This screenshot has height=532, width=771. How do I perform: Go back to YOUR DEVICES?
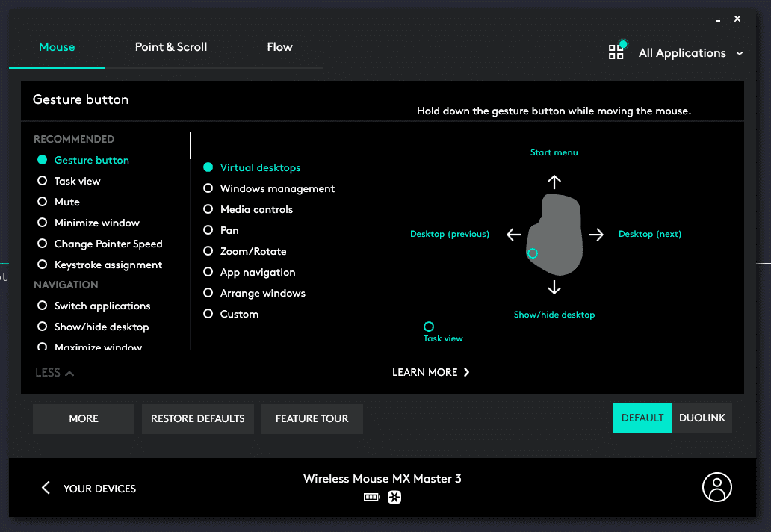tap(88, 489)
